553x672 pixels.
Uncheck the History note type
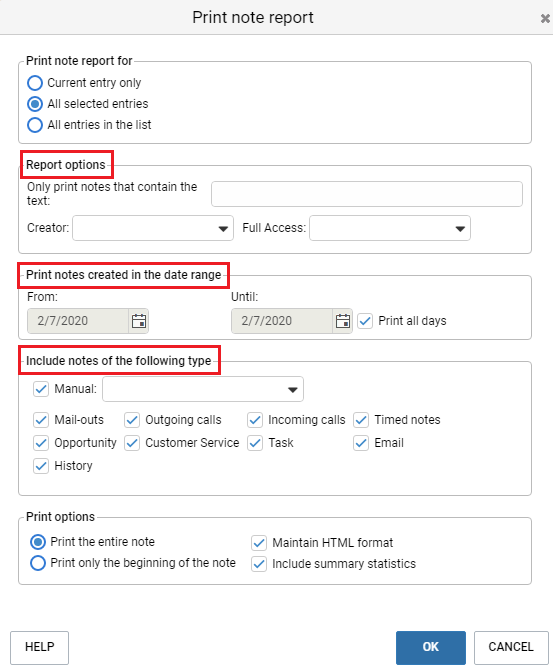[41, 466]
